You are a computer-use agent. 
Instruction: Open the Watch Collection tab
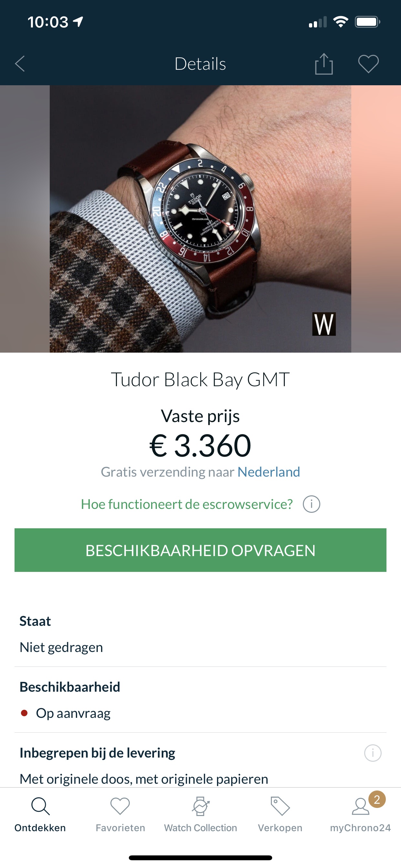[x=200, y=814]
